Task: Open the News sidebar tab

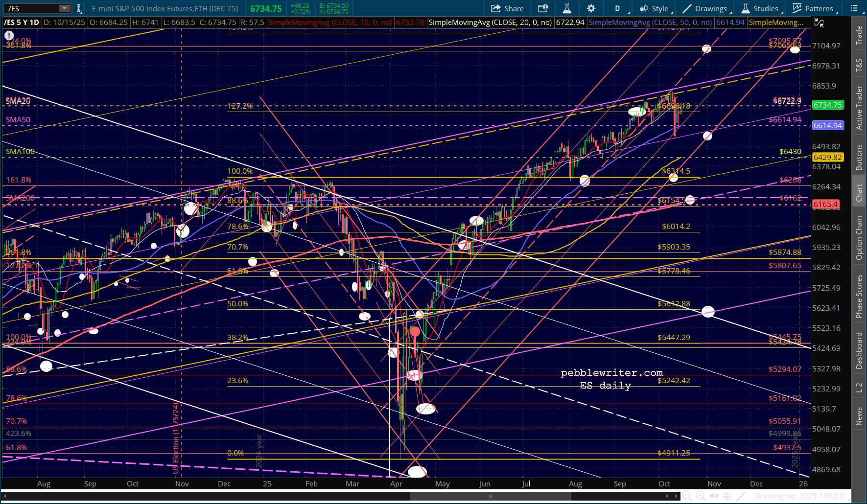Action: (859, 416)
